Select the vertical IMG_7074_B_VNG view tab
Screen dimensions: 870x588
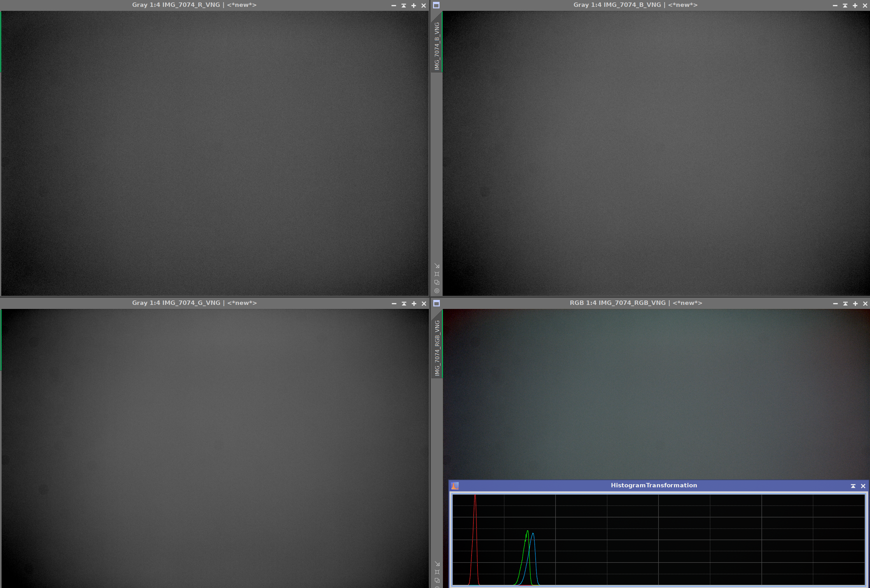point(437,46)
